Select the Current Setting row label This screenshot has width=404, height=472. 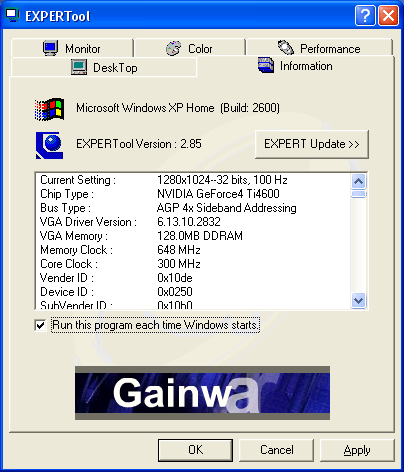[x=78, y=180]
